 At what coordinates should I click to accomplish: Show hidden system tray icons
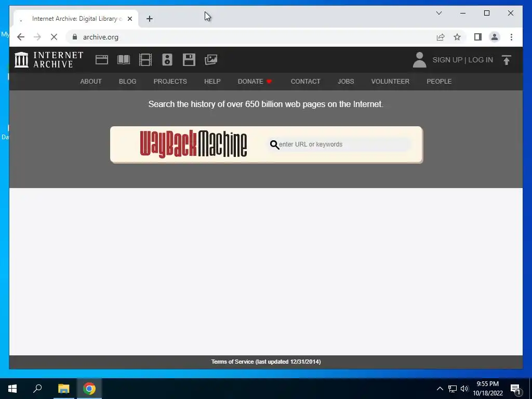coord(440,389)
